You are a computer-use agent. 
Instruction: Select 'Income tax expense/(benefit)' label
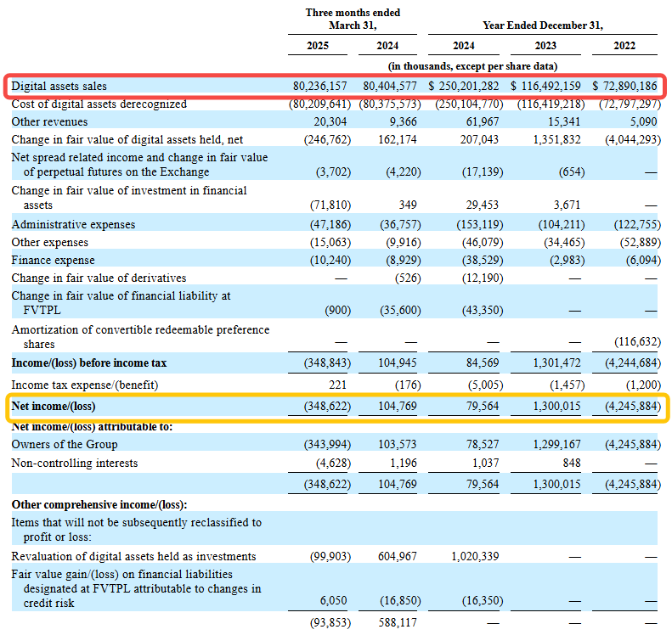click(x=84, y=385)
